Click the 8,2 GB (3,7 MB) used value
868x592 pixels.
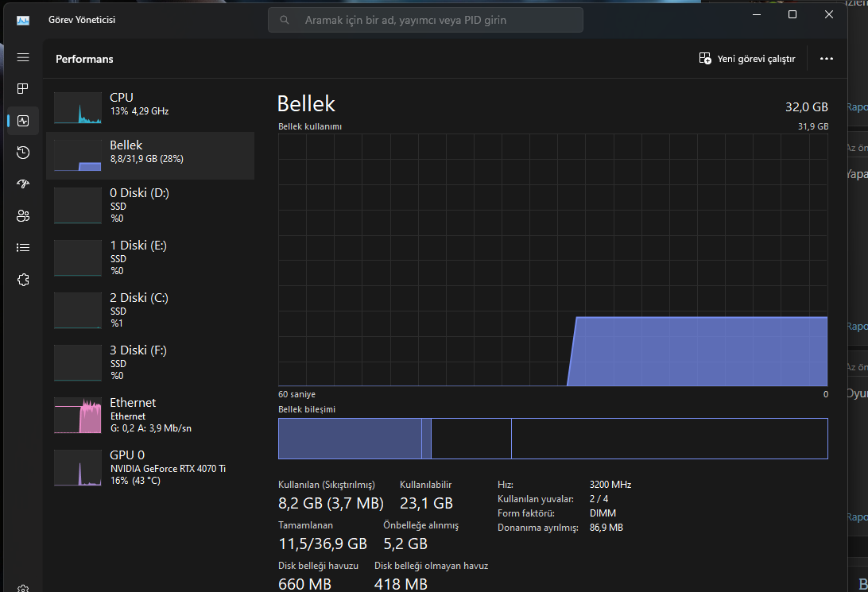[331, 503]
